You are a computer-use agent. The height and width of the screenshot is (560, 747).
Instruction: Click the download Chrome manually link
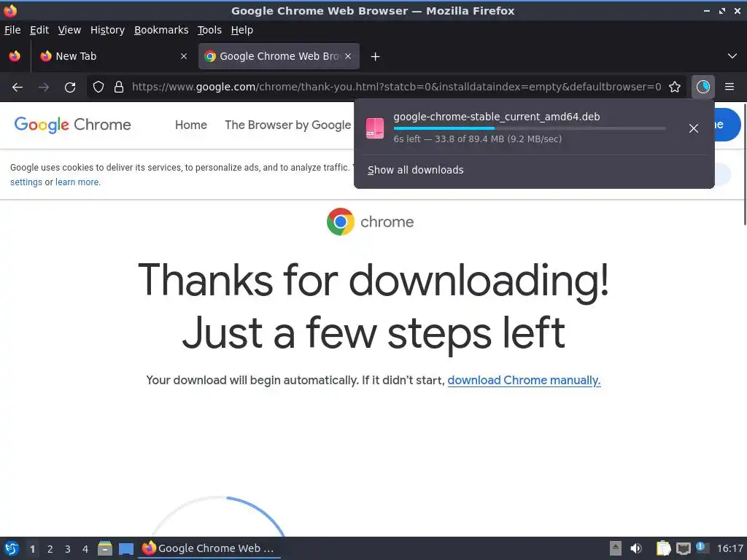(524, 380)
